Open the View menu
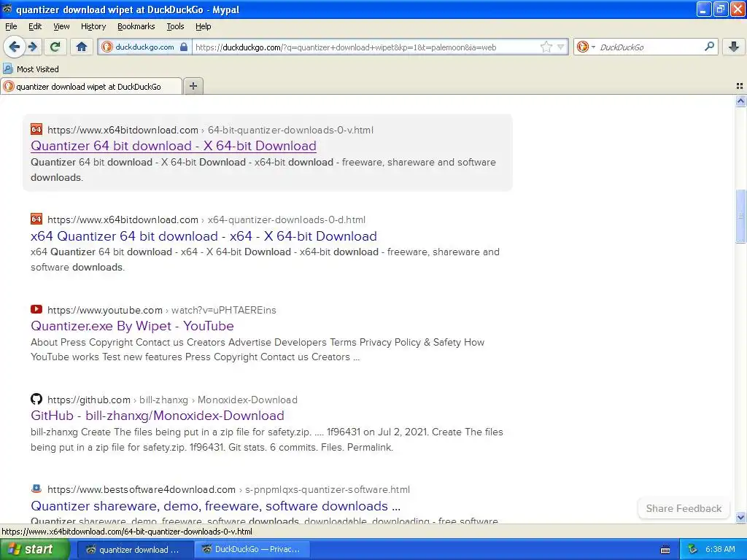 (61, 26)
